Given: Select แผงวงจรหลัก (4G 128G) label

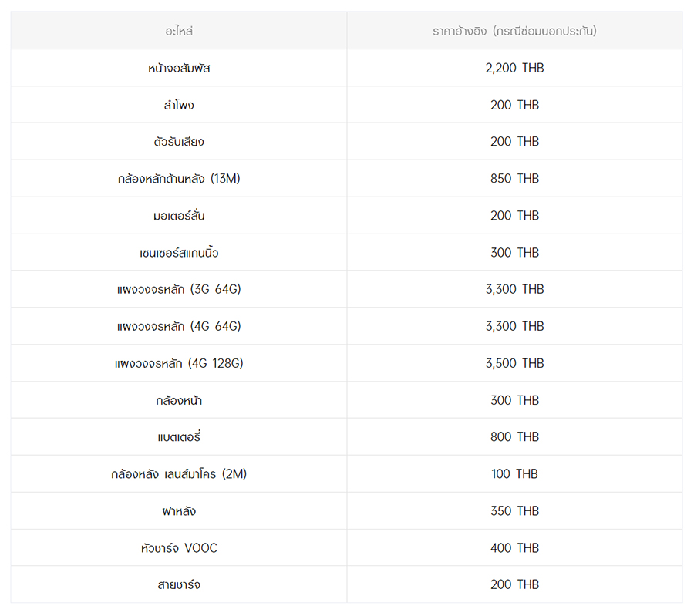Looking at the screenshot, I should [x=179, y=363].
